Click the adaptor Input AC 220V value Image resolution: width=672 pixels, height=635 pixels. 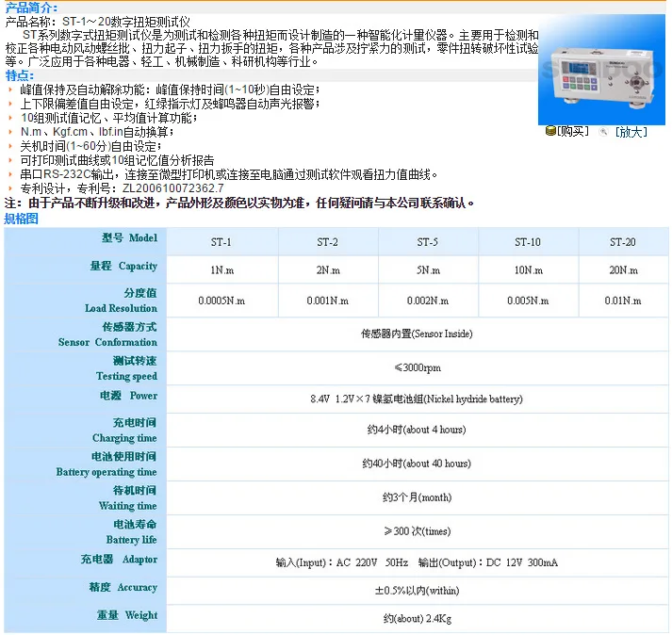tap(417, 562)
